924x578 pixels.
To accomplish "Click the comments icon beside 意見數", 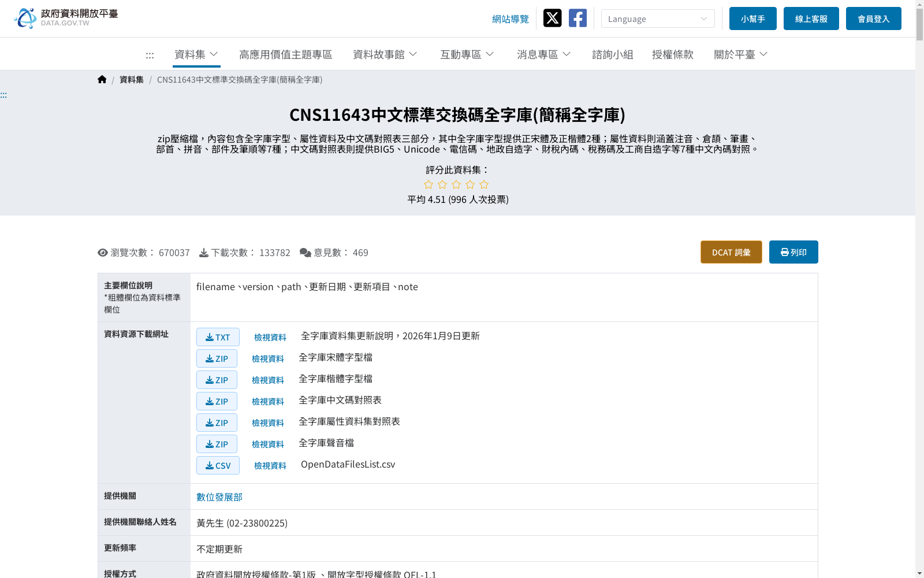I will 305,253.
